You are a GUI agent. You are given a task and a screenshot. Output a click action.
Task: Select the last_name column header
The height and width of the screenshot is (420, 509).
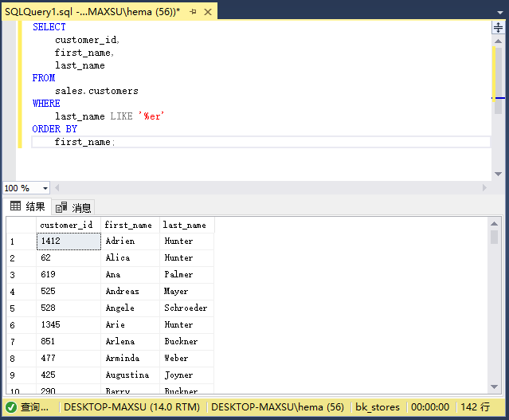(186, 225)
